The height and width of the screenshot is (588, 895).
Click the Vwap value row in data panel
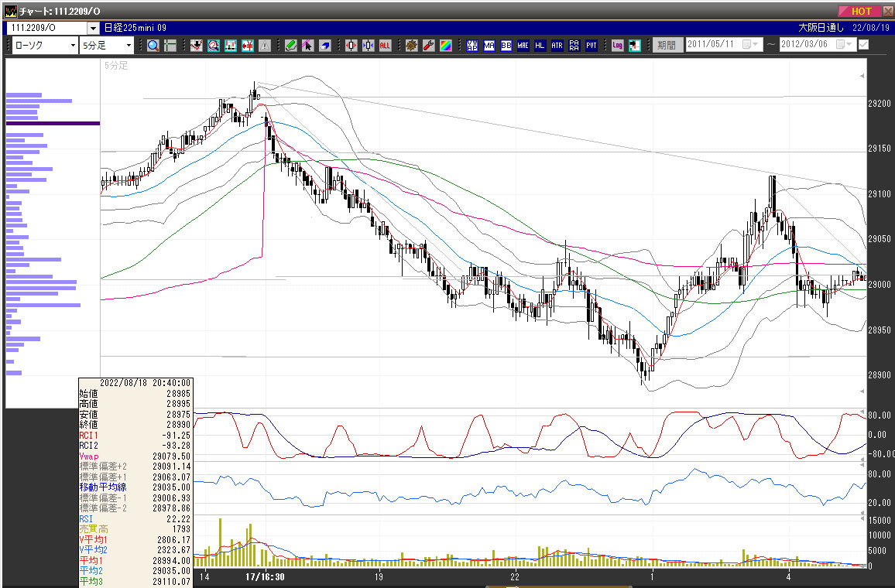click(x=135, y=456)
